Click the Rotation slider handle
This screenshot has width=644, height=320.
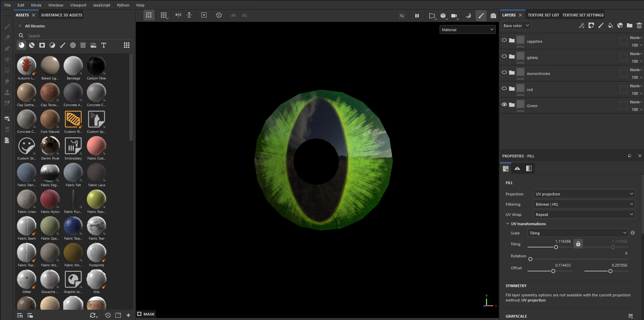point(530,259)
